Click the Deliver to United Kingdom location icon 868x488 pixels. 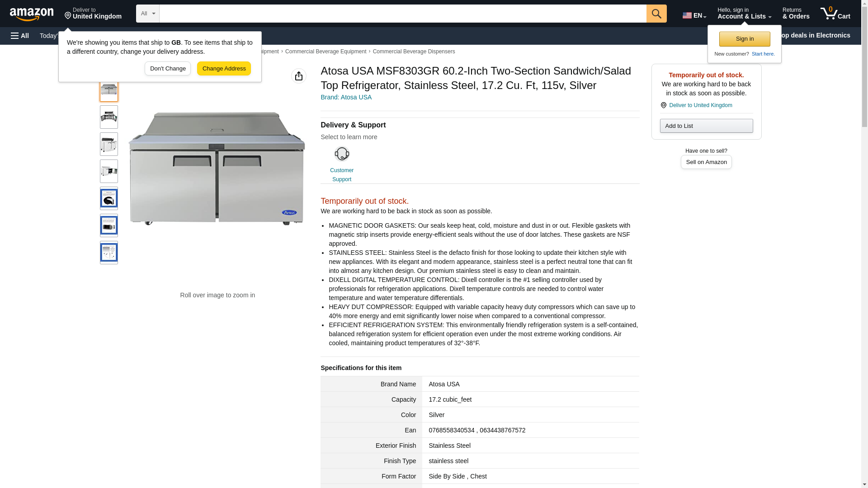664,105
